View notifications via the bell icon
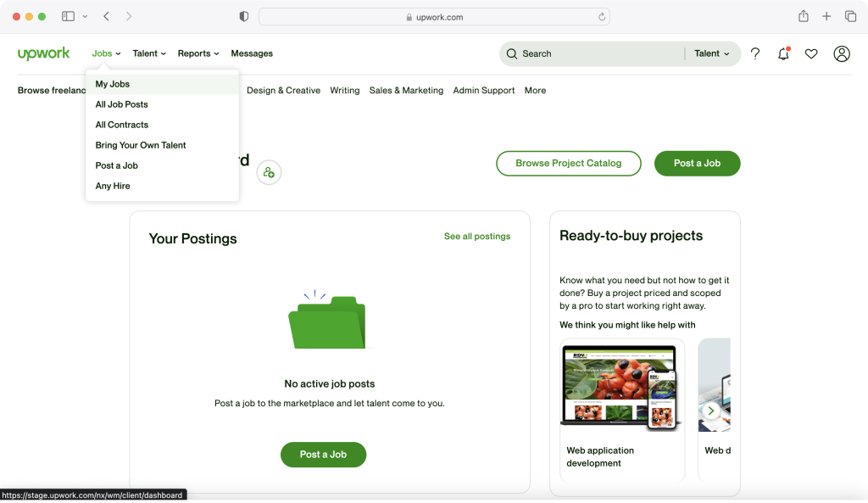Viewport: 868px width, 503px height. click(x=783, y=53)
